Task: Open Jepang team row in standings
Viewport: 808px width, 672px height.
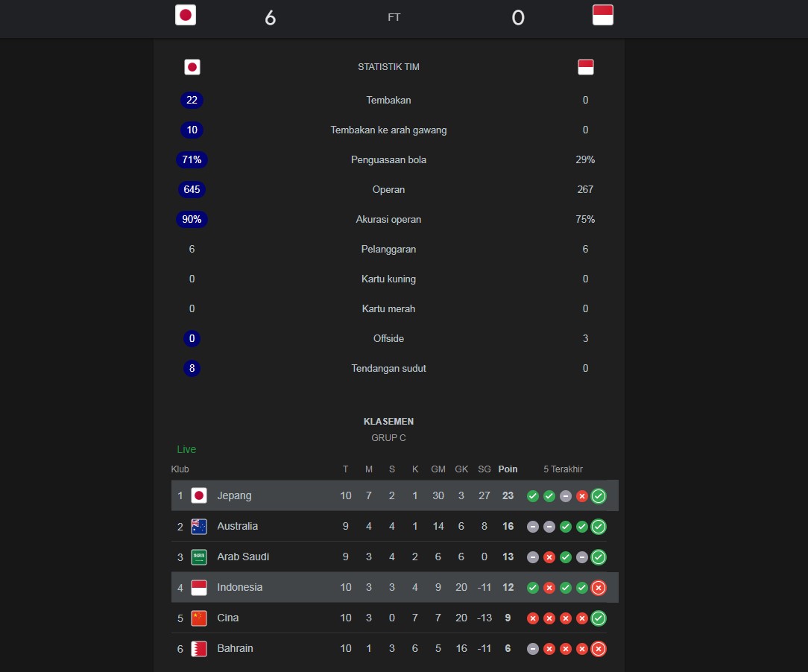Action: (395, 495)
